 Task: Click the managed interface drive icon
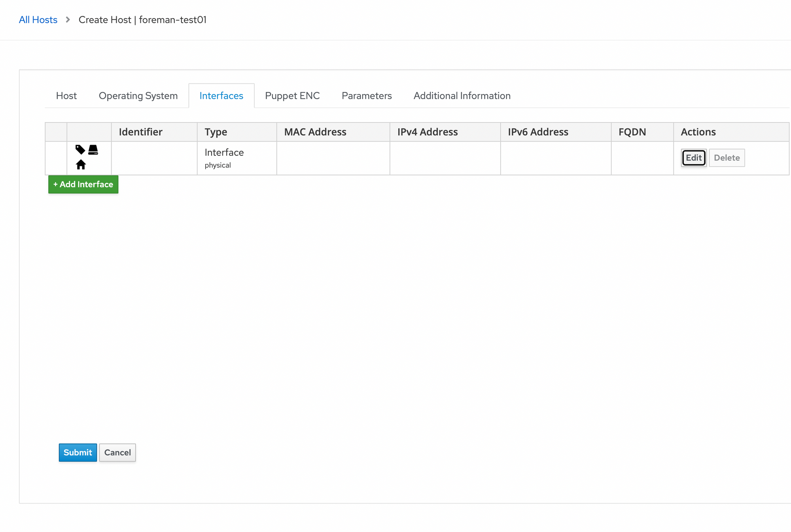pos(93,149)
